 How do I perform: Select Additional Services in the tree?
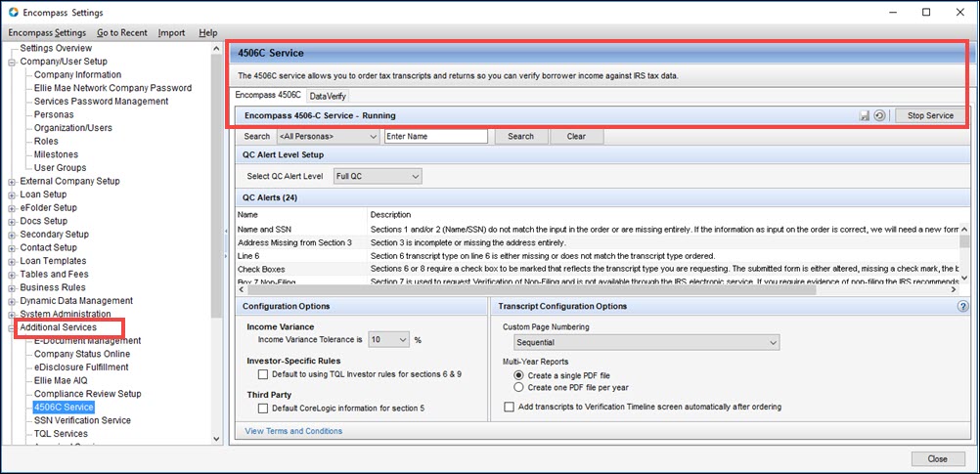[x=58, y=327]
